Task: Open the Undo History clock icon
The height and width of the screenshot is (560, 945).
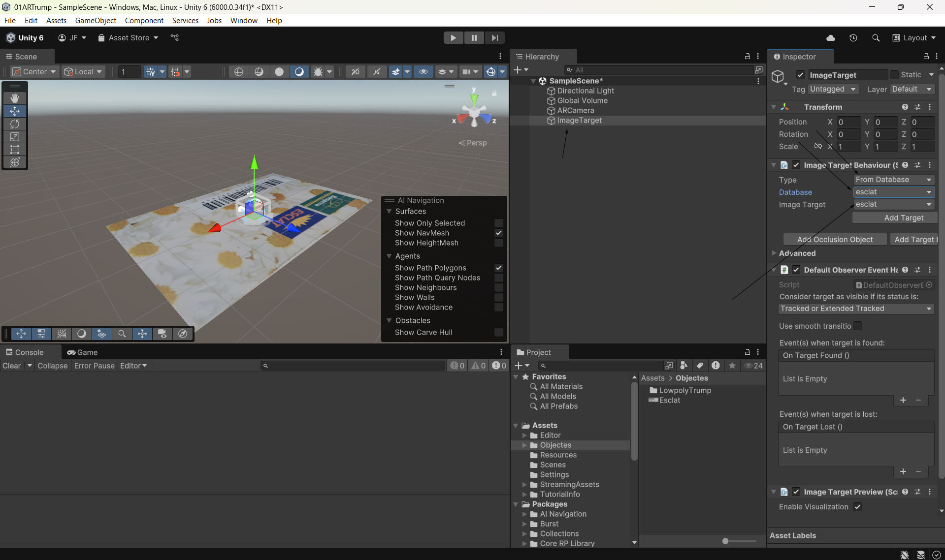Action: click(853, 38)
